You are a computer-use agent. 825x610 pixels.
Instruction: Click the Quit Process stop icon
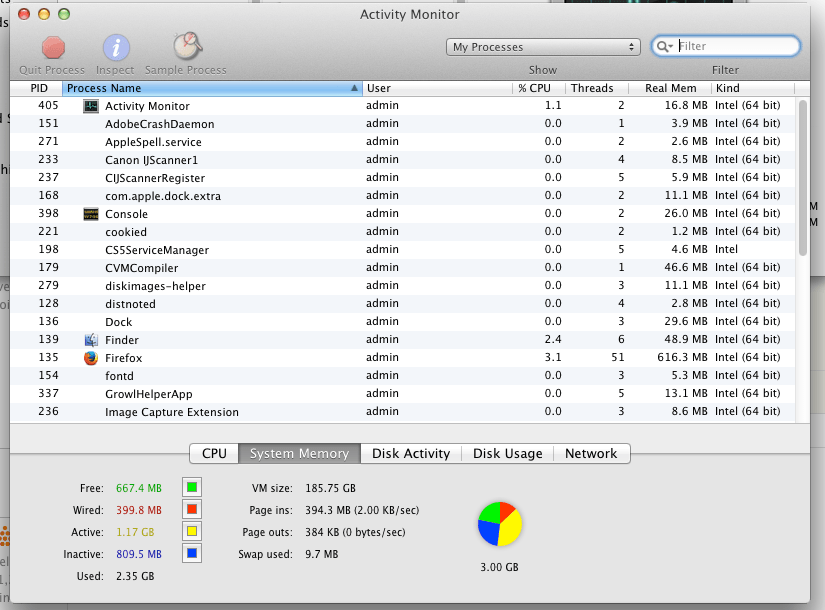click(x=53, y=48)
